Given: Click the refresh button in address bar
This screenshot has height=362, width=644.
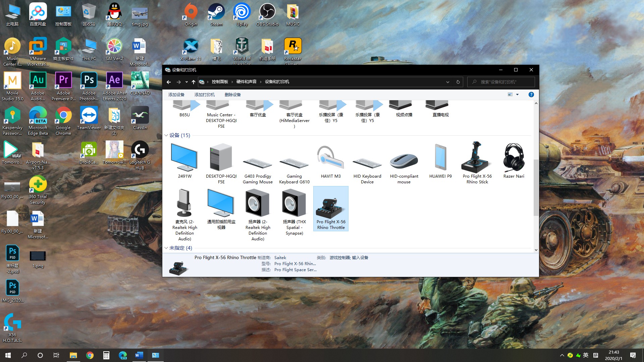Looking at the screenshot, I should click(458, 82).
